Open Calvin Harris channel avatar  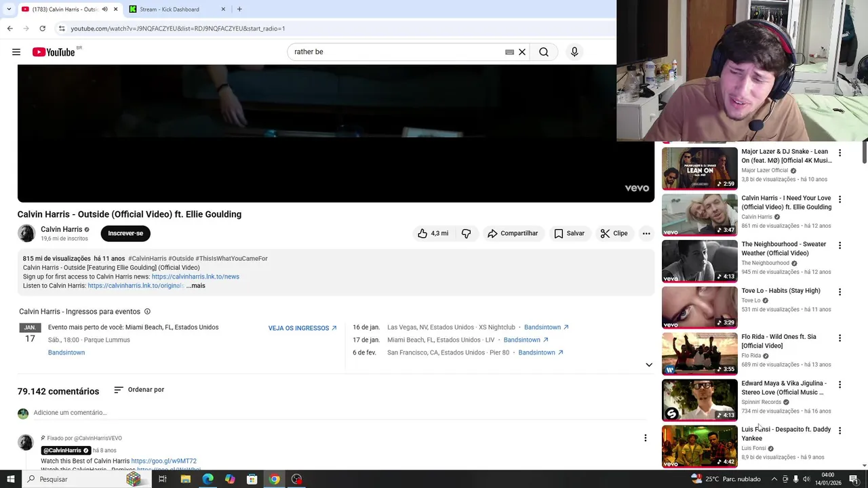tap(26, 233)
